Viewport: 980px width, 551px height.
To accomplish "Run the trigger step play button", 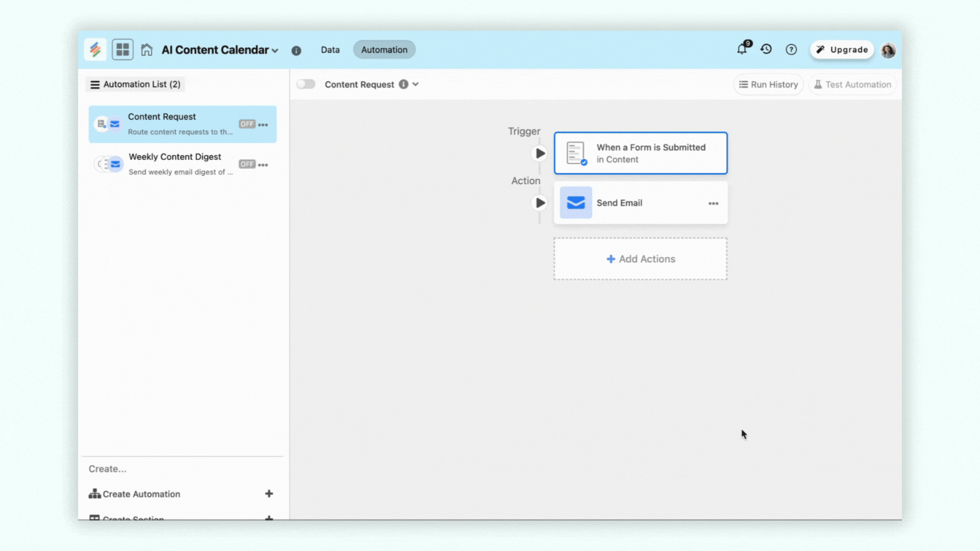I will point(540,153).
